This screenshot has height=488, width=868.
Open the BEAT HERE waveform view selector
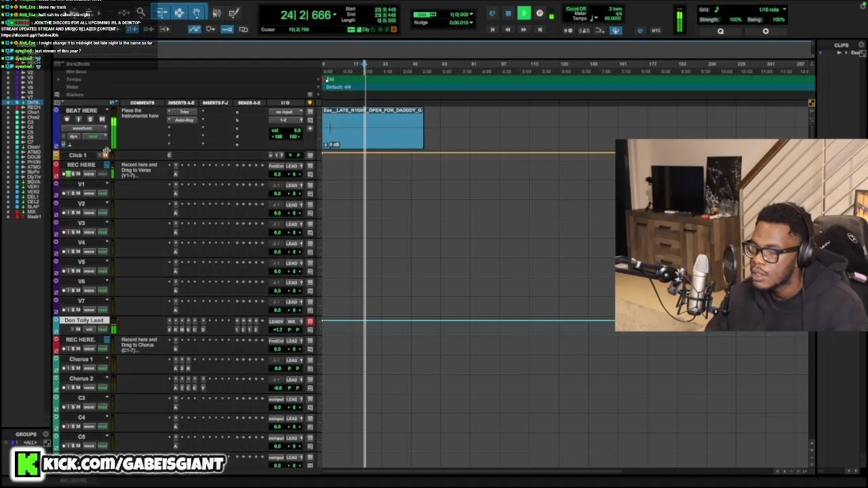pyautogui.click(x=85, y=128)
